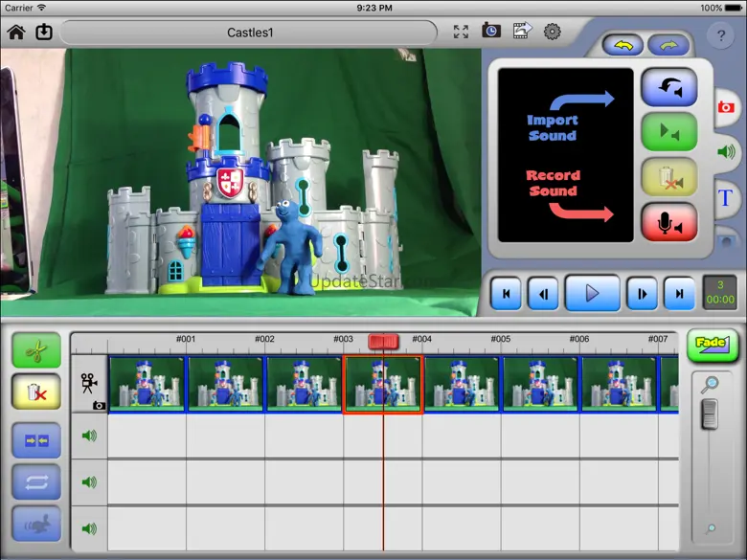The width and height of the screenshot is (747, 560).
Task: Open the time-lapse camera timer
Action: pos(490,31)
